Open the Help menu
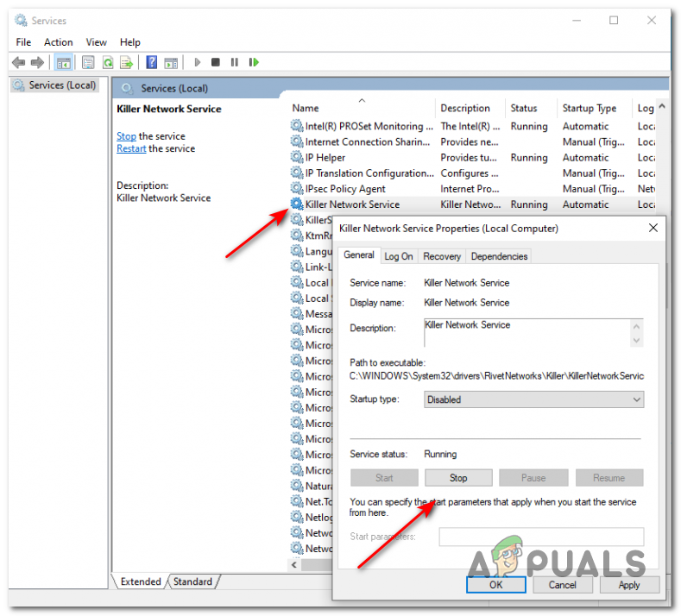 [129, 42]
